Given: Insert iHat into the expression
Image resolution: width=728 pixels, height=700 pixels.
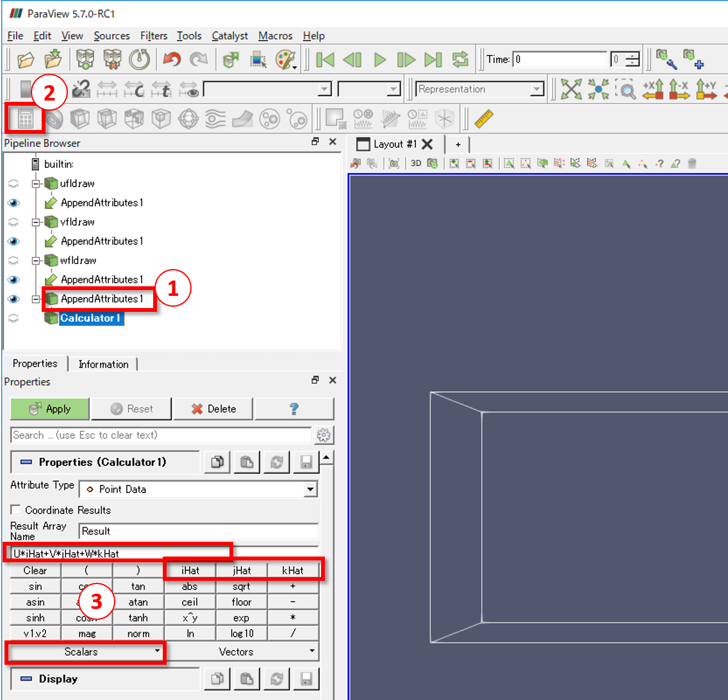Looking at the screenshot, I should (190, 571).
